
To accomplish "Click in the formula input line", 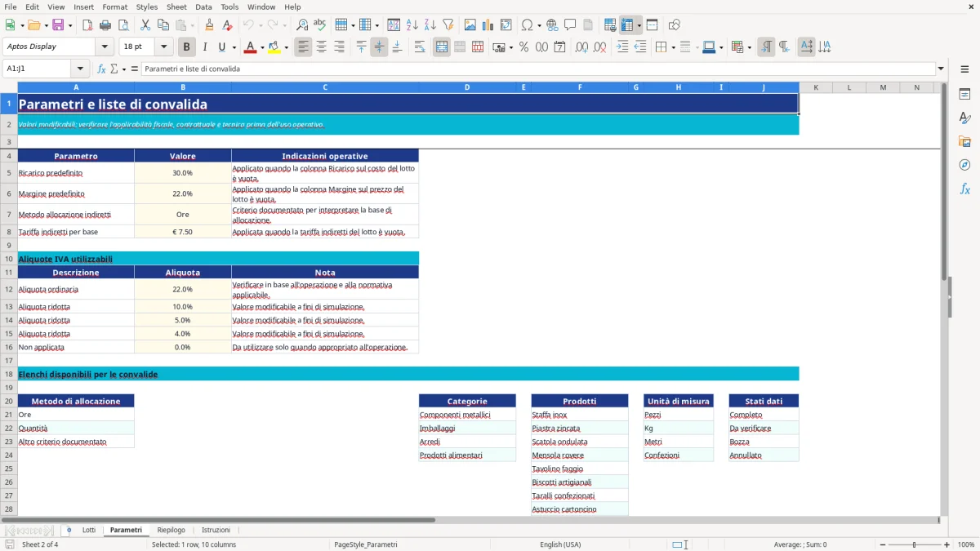I will coord(539,69).
